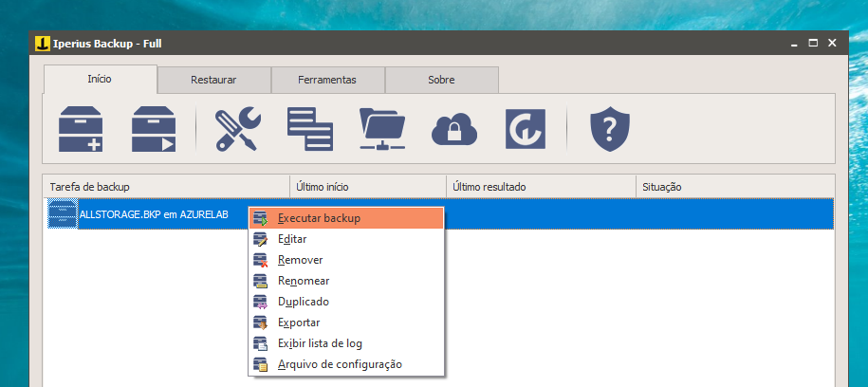Open the Ferramentas tab
868x387 pixels.
(327, 81)
